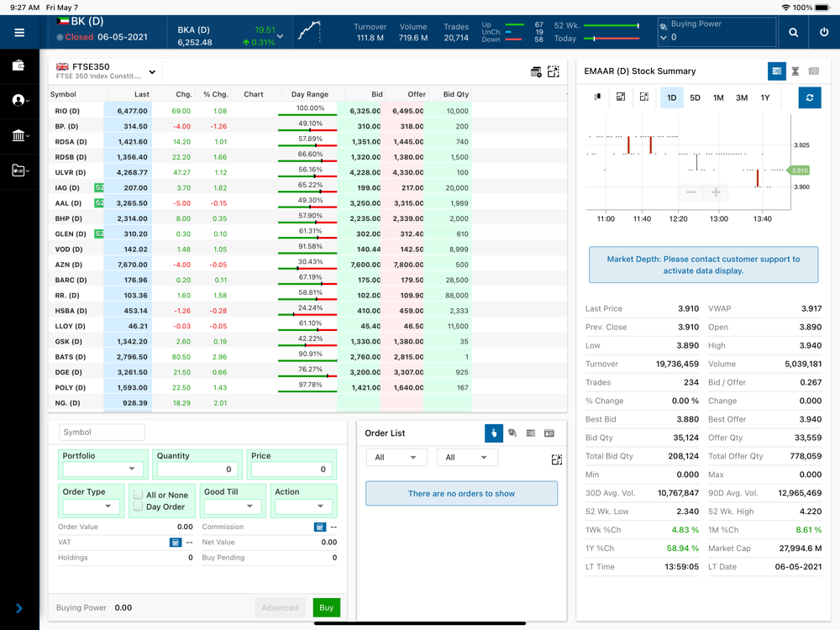Select the hand pointer icon in Order List
Screen dimensions: 840x630
point(494,433)
